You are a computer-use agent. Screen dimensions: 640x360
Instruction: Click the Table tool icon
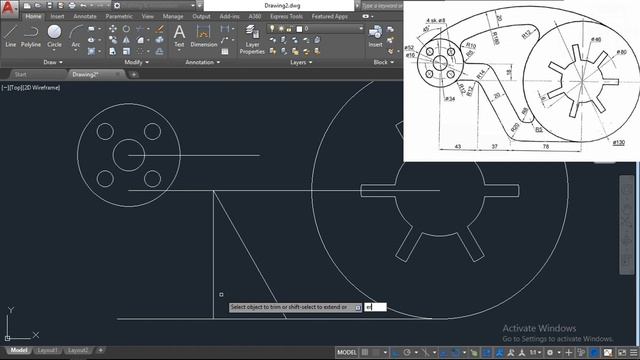coord(224,51)
